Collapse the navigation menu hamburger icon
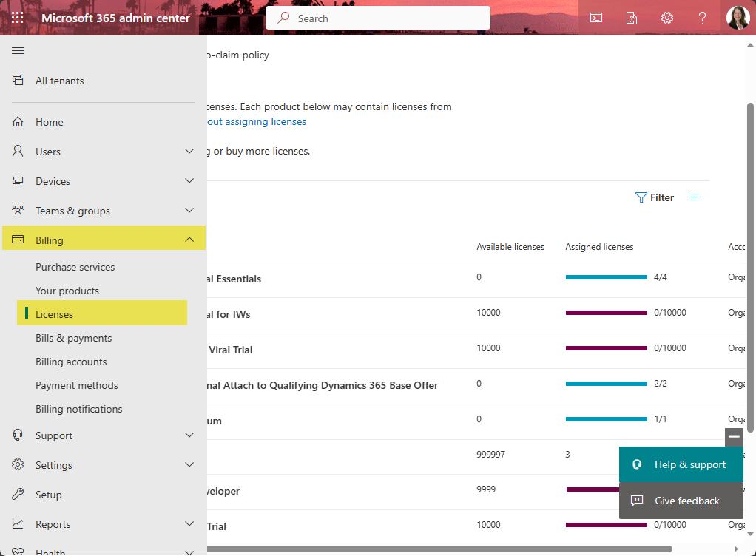Image resolution: width=756 pixels, height=556 pixels. click(18, 50)
